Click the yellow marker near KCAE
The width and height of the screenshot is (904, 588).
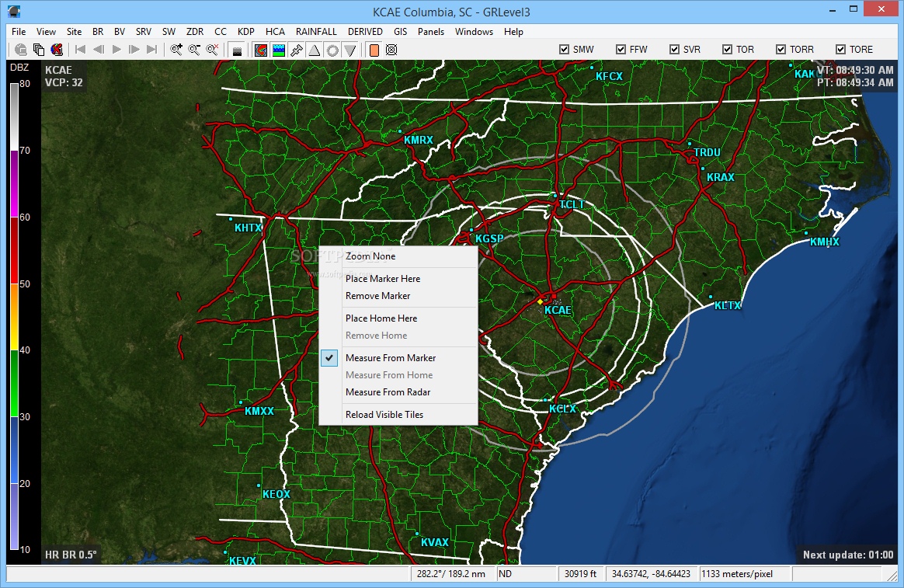pyautogui.click(x=541, y=301)
